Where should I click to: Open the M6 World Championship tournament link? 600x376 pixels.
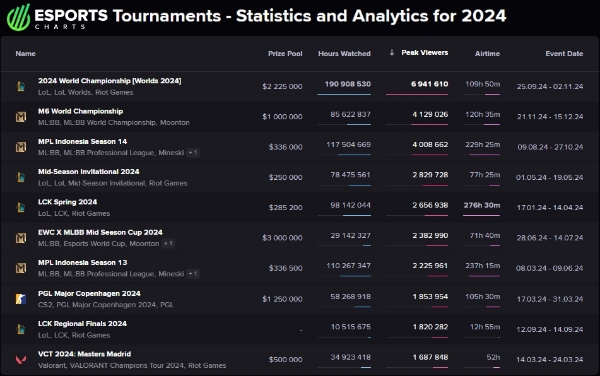pos(80,111)
